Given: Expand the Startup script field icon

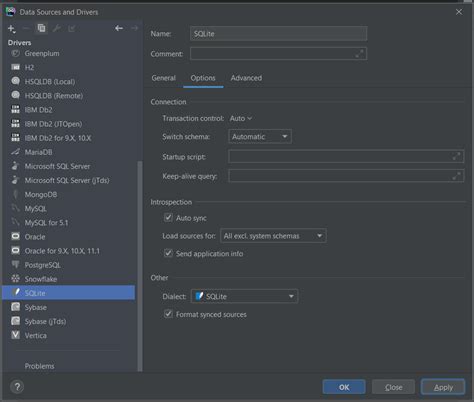Looking at the screenshot, I should (x=456, y=156).
